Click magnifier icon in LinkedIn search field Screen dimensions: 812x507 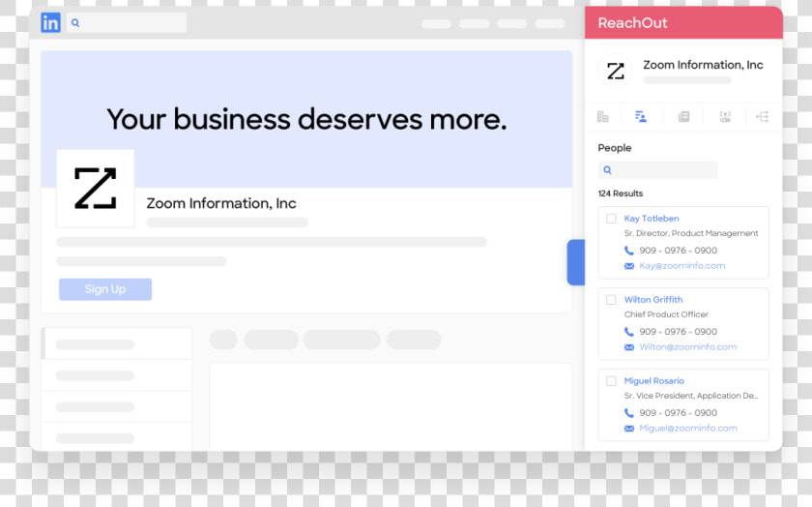pyautogui.click(x=75, y=23)
